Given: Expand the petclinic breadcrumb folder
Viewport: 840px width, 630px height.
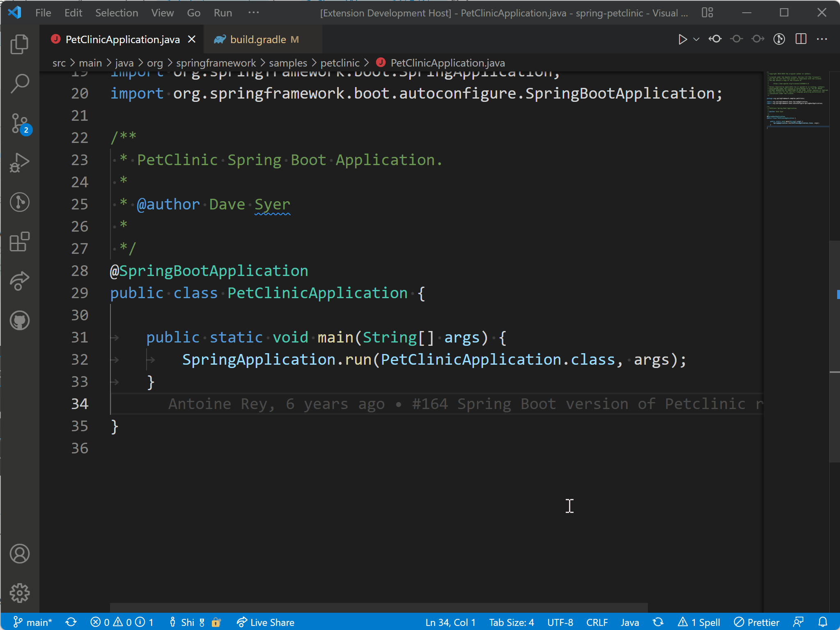Looking at the screenshot, I should click(340, 63).
